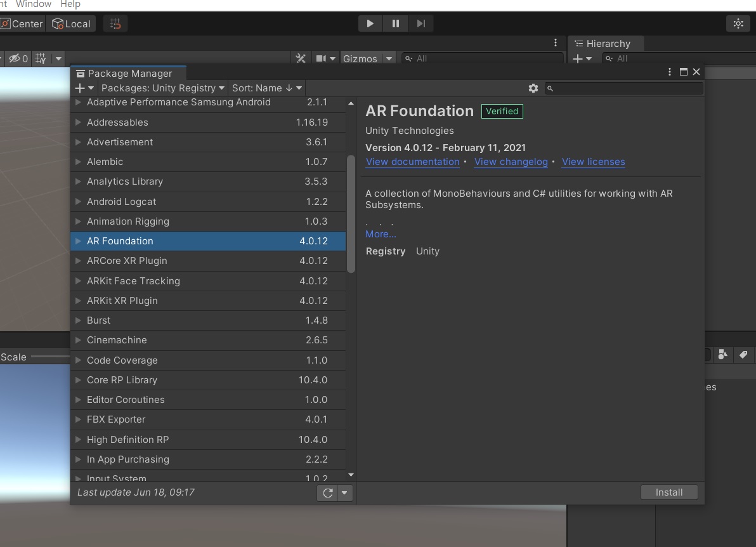
Task: Click the package list scrollbar thumb
Action: [x=351, y=214]
